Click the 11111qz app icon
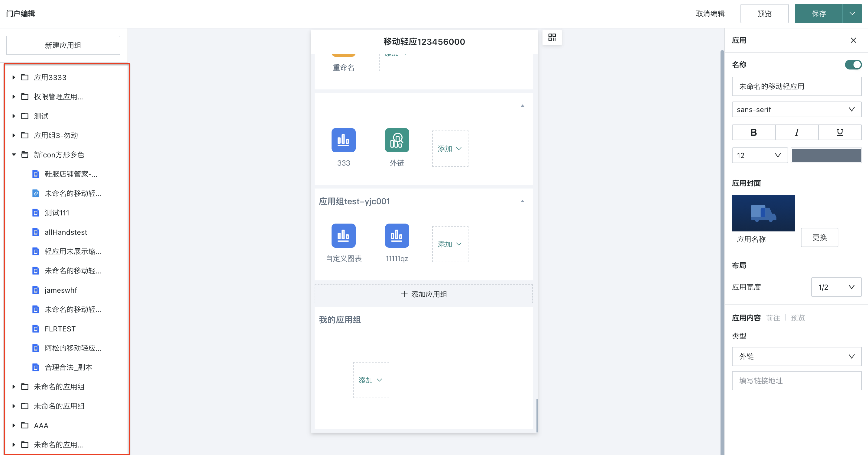The height and width of the screenshot is (455, 868). pos(397,235)
